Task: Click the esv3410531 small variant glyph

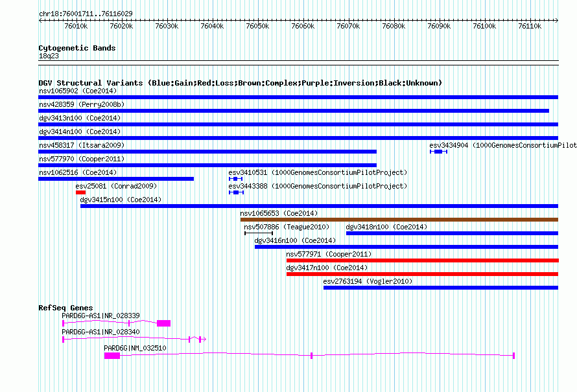Action: (x=235, y=179)
